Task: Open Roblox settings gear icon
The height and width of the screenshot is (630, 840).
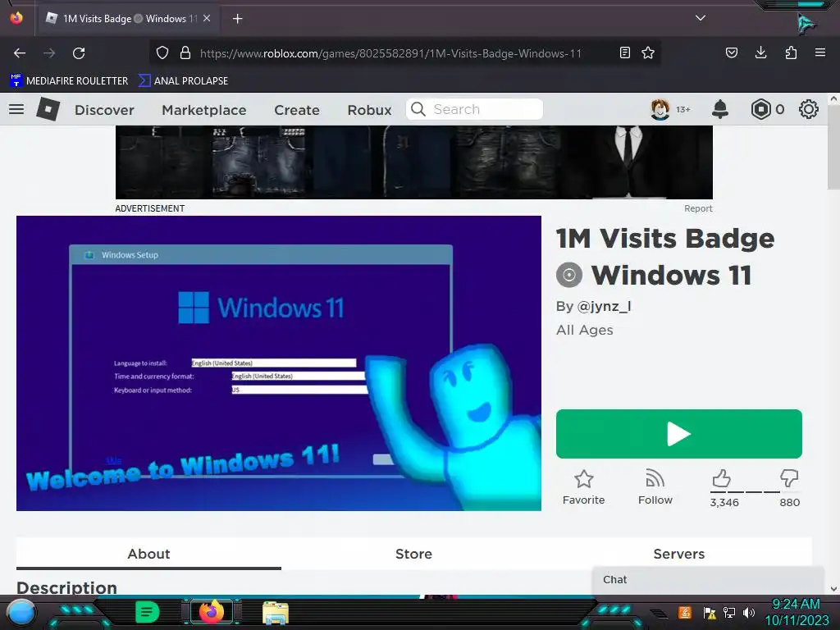Action: (808, 109)
